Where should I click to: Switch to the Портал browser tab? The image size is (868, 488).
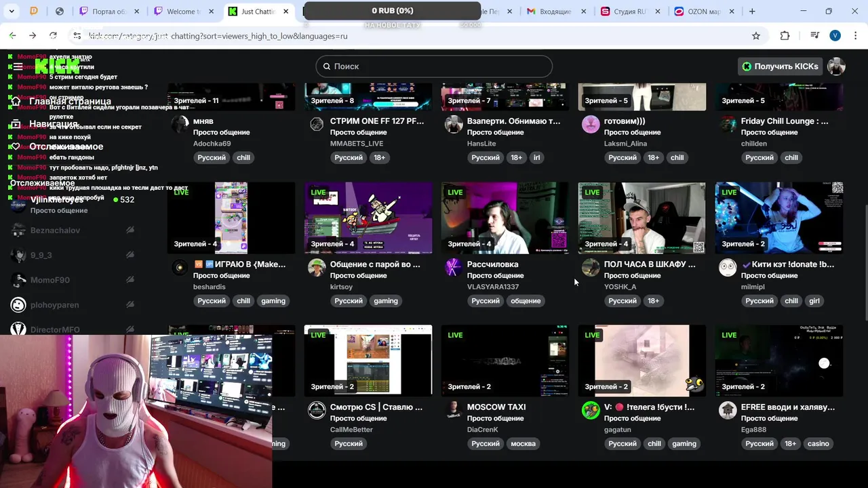point(110,12)
